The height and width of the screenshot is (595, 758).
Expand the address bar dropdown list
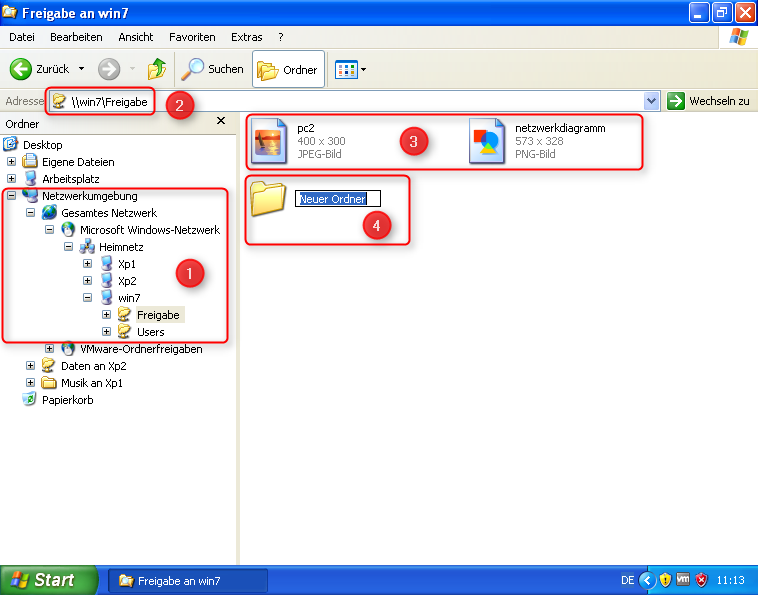tap(652, 101)
